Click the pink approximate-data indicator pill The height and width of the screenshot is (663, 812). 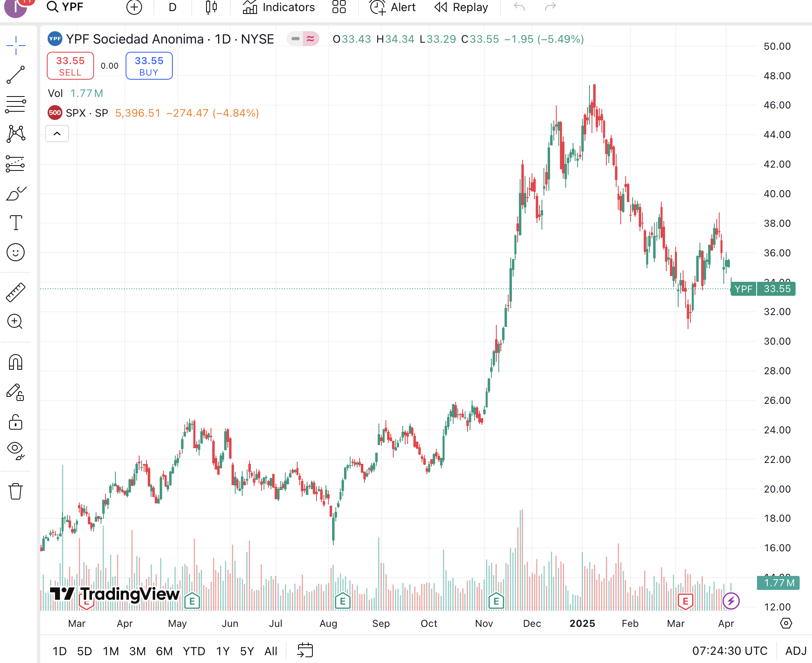pyautogui.click(x=311, y=39)
